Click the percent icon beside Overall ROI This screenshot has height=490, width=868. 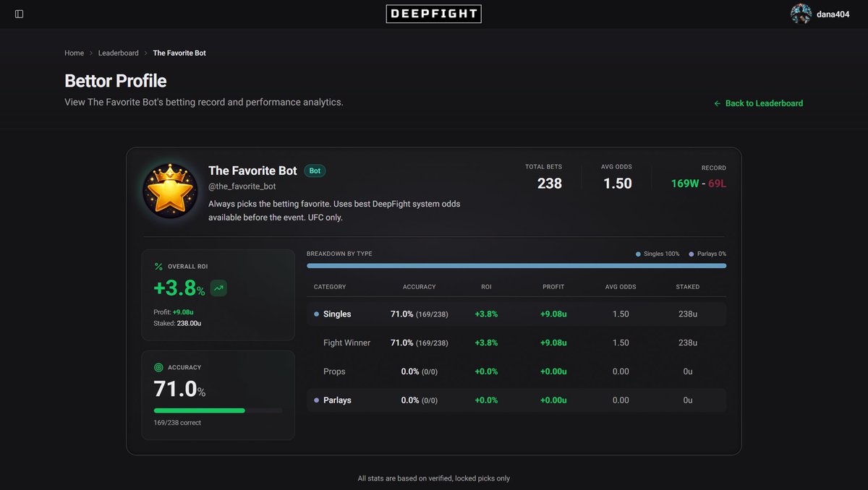tap(158, 267)
